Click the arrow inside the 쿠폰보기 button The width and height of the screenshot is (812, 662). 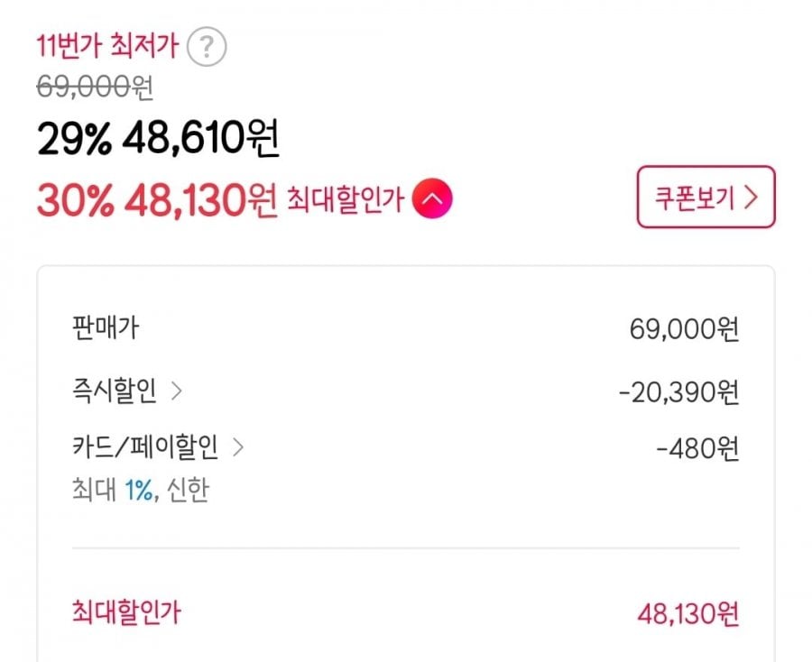click(x=750, y=198)
